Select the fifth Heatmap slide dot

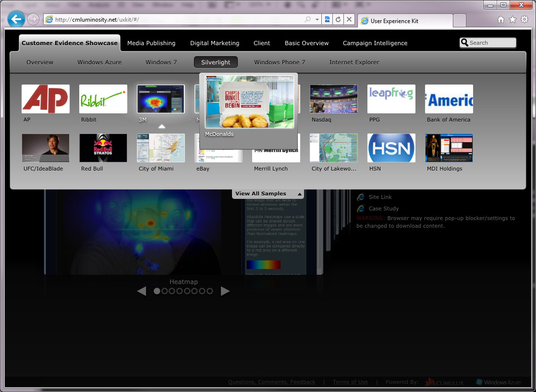187,291
